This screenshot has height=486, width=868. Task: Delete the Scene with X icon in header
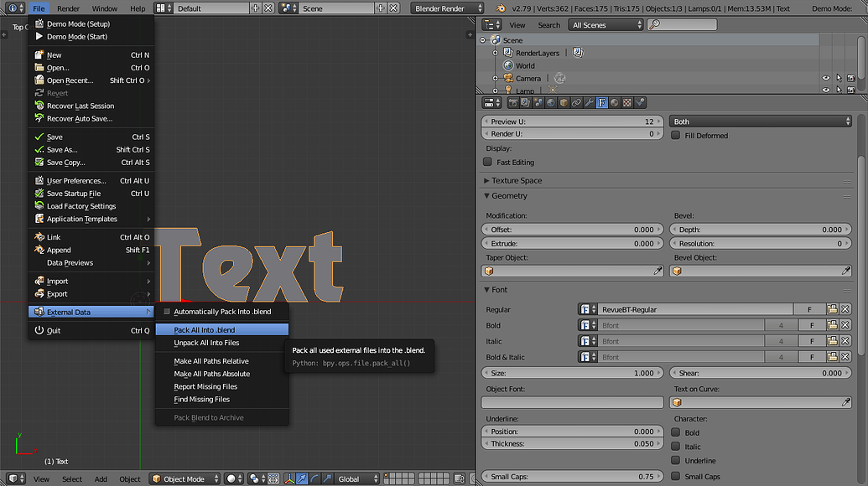coord(393,8)
